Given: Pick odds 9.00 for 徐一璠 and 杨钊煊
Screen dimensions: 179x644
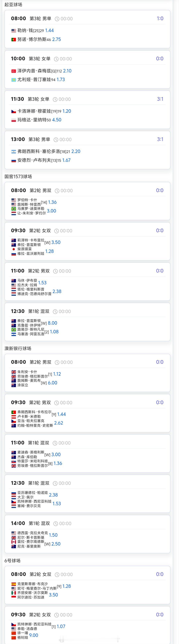Looking at the screenshot, I should coord(34,635).
